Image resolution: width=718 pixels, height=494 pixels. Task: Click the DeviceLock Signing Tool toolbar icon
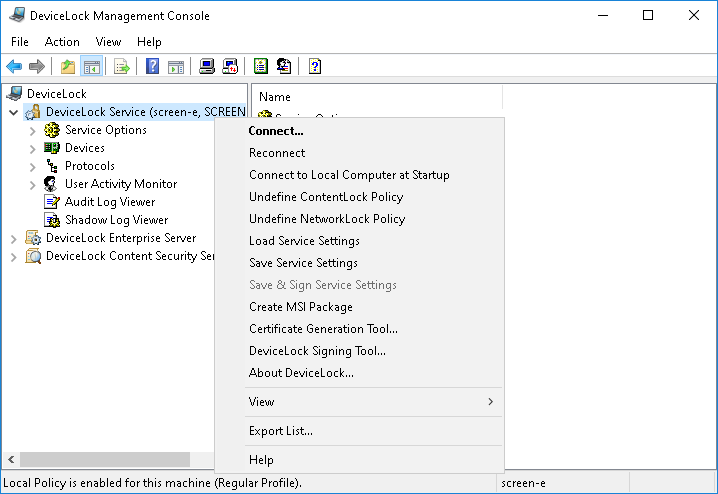coord(284,67)
